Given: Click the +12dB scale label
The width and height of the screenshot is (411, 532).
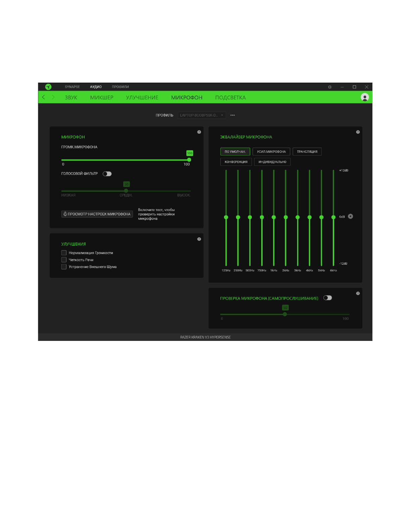Looking at the screenshot, I should coord(344,171).
